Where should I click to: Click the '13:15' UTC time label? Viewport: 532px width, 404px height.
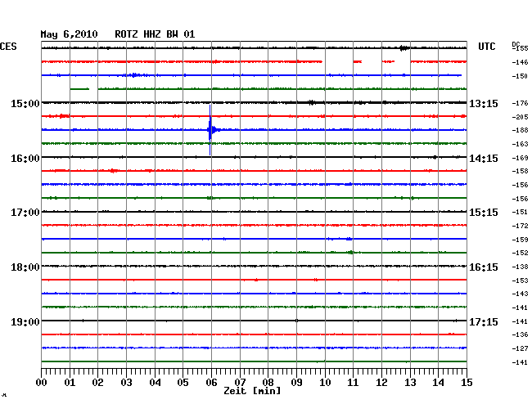click(484, 104)
